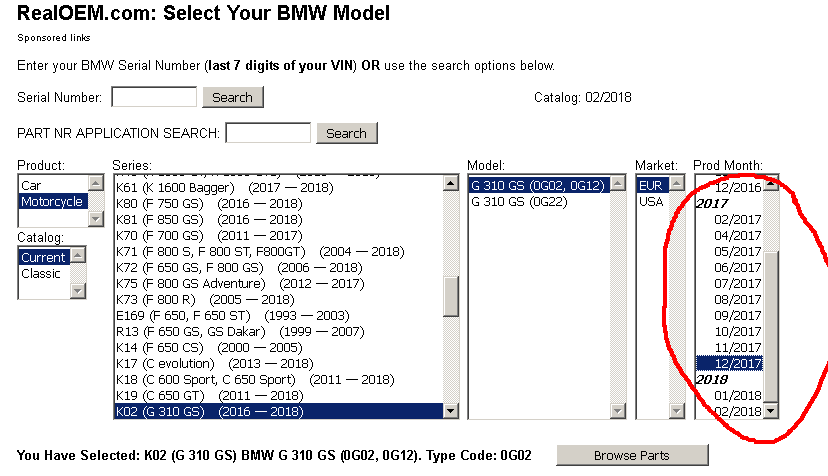Screen dimensions: 828x476
Task: Select K72 (F 650 GS, F 800 GS) series
Action: [x=279, y=267]
